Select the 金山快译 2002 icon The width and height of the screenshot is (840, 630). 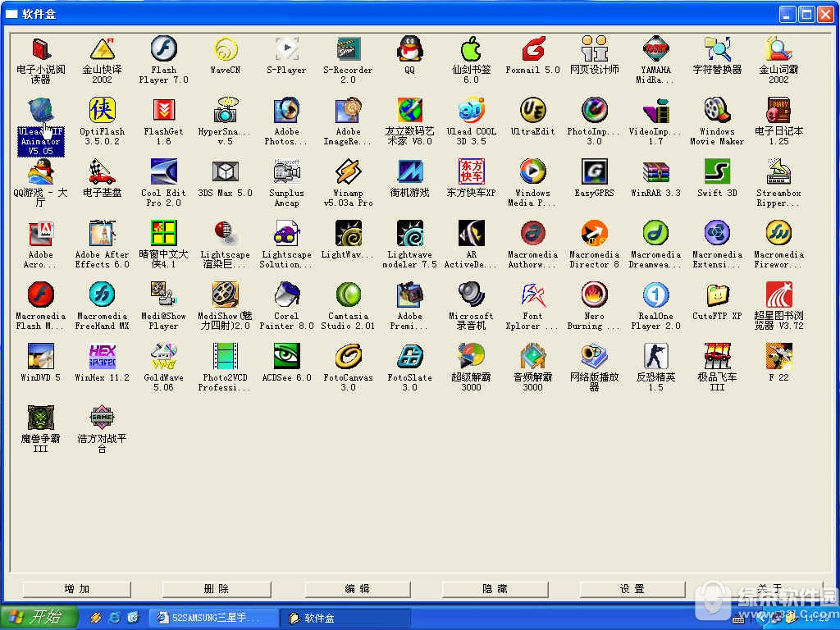[x=102, y=48]
